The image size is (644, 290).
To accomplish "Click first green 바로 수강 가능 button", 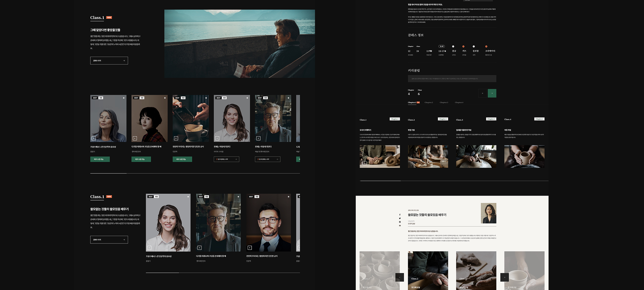I will (x=100, y=159).
